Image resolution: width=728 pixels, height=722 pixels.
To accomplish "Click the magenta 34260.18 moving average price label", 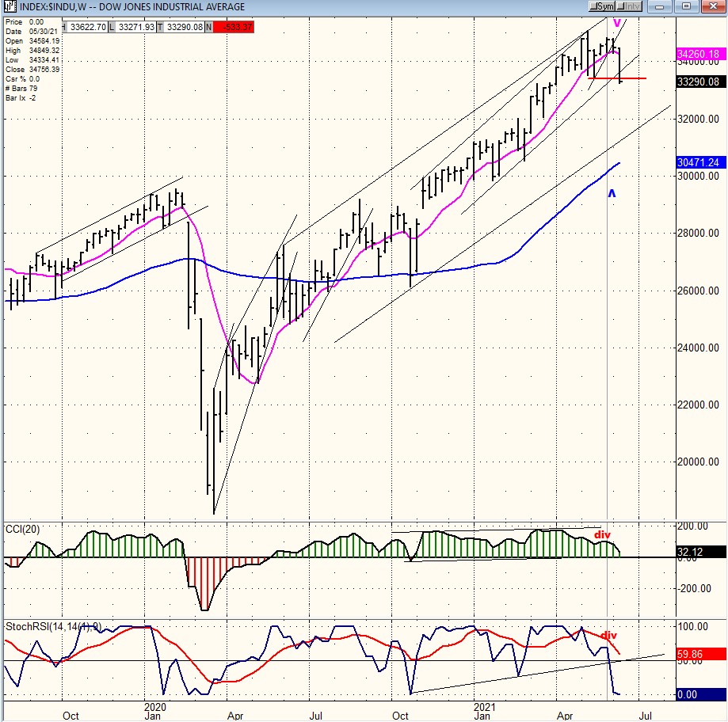I will 699,55.
